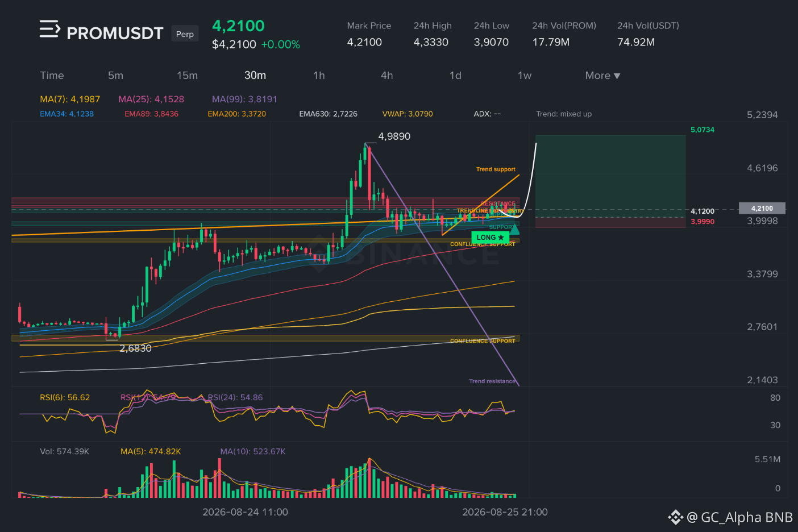
Task: Switch to the 1w timeframe
Action: tap(524, 76)
